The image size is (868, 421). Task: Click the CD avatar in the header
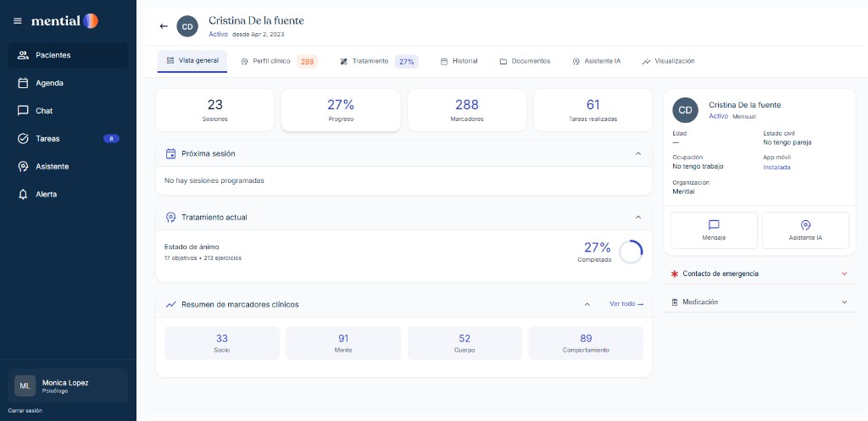187,26
